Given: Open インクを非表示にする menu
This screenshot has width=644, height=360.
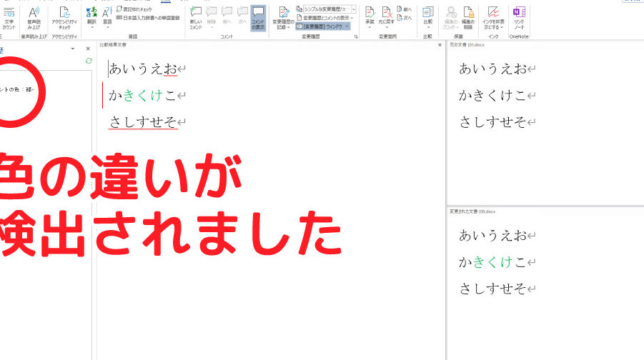Looking at the screenshot, I should pyautogui.click(x=493, y=19).
